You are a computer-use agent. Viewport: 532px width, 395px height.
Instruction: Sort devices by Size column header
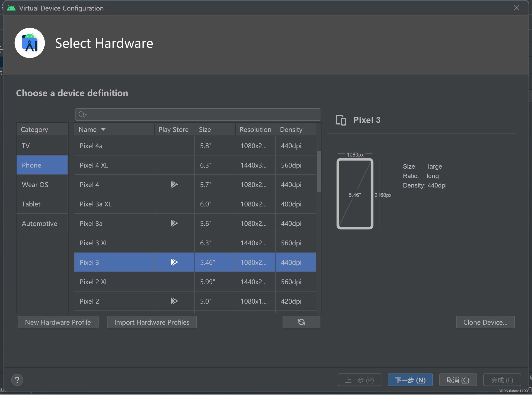tap(205, 129)
